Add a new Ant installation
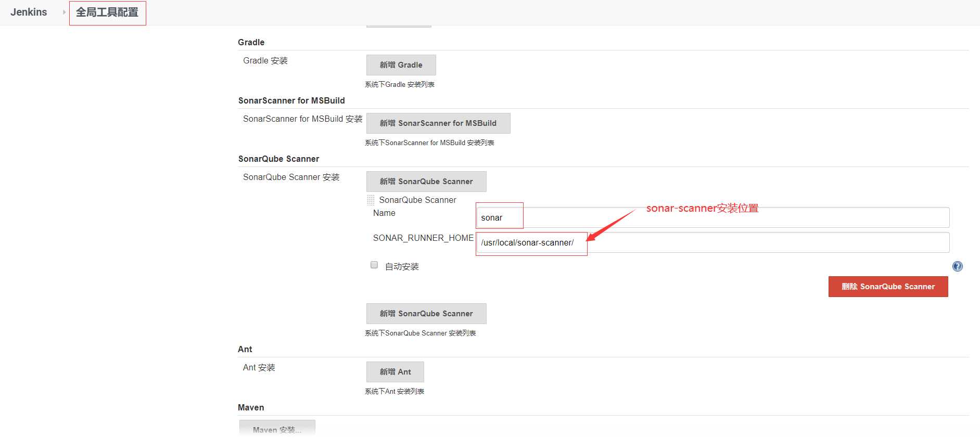Screen dimensions: 980x438 [x=395, y=372]
